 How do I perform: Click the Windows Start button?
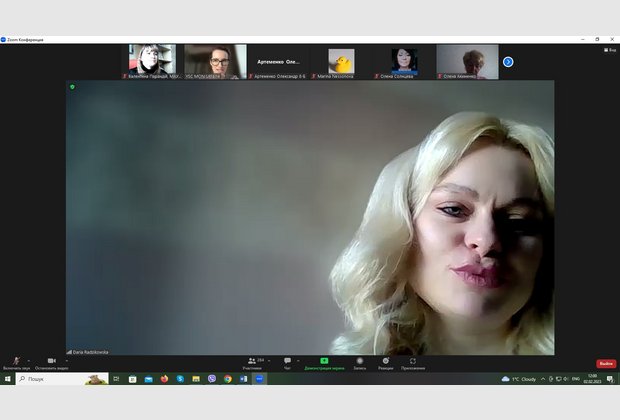pos(7,379)
